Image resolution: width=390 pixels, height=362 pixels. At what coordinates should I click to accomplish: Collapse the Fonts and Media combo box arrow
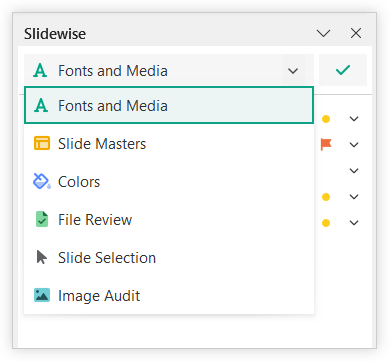click(293, 71)
